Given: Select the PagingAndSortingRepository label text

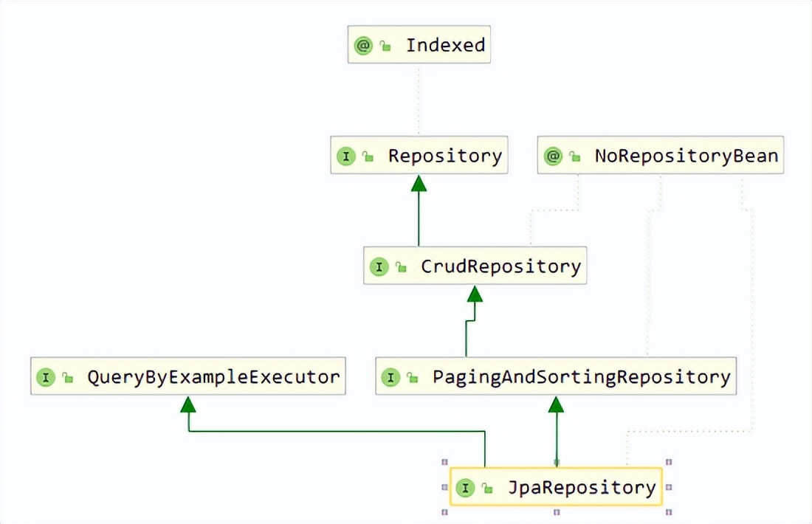Looking at the screenshot, I should click(581, 377).
